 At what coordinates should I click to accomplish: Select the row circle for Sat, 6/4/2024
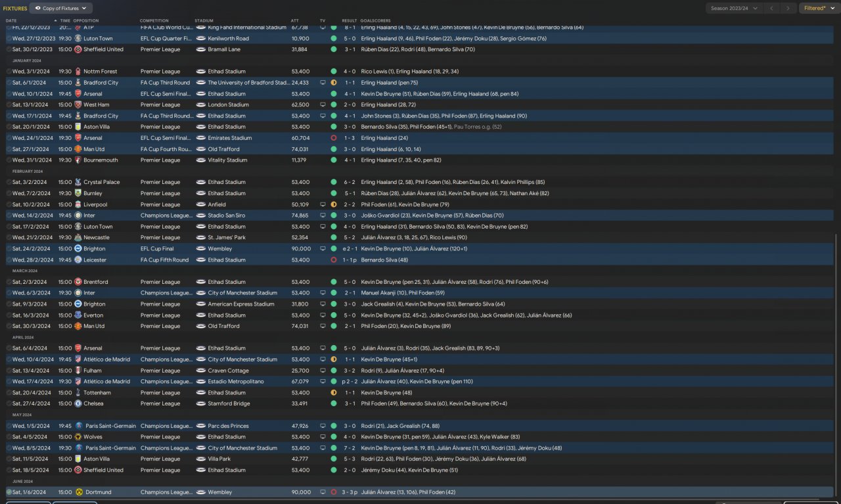(9, 348)
